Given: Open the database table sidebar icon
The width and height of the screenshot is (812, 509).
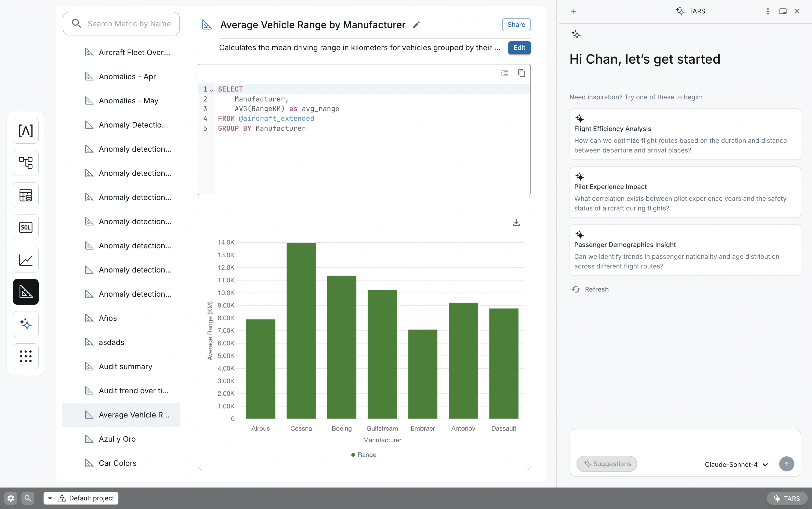Looking at the screenshot, I should (26, 195).
